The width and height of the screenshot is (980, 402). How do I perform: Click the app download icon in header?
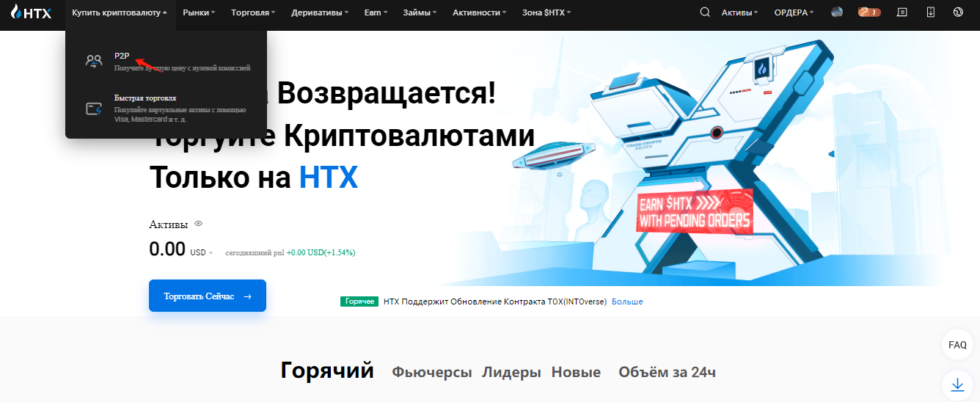tap(931, 12)
